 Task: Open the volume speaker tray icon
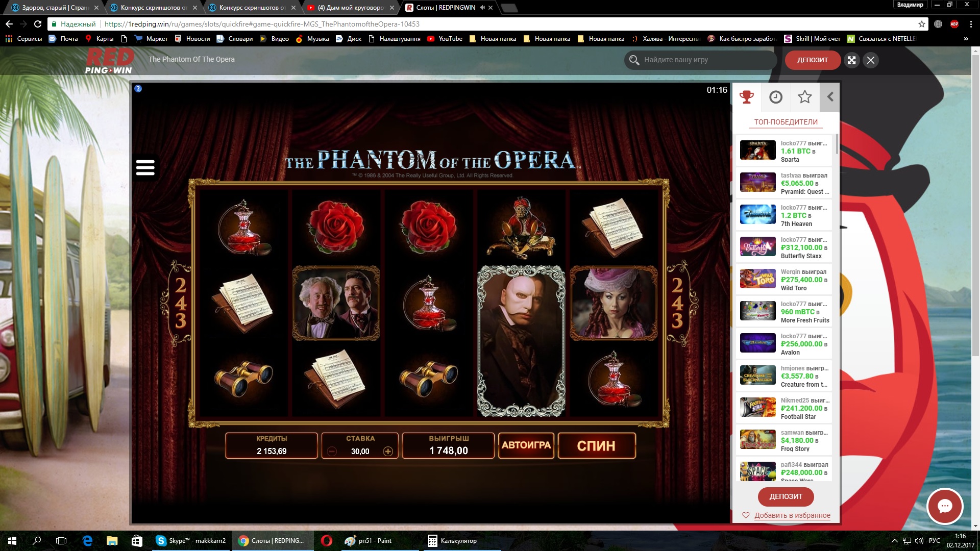pos(919,541)
